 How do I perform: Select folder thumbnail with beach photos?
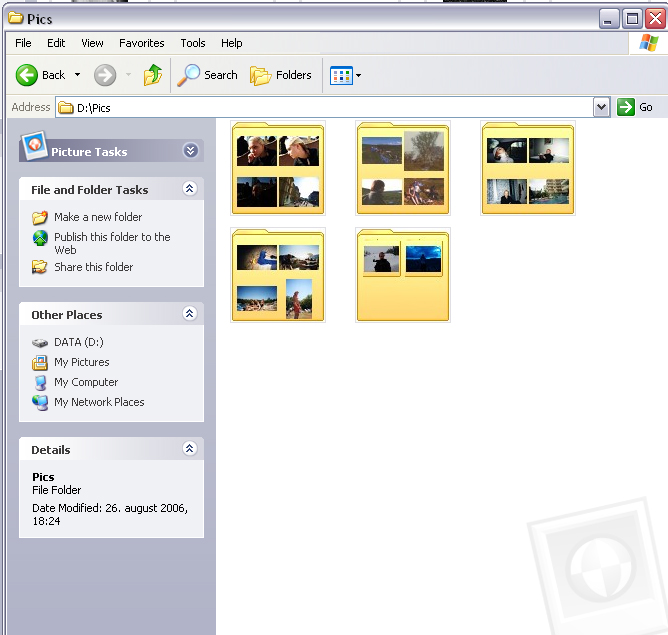tap(278, 275)
